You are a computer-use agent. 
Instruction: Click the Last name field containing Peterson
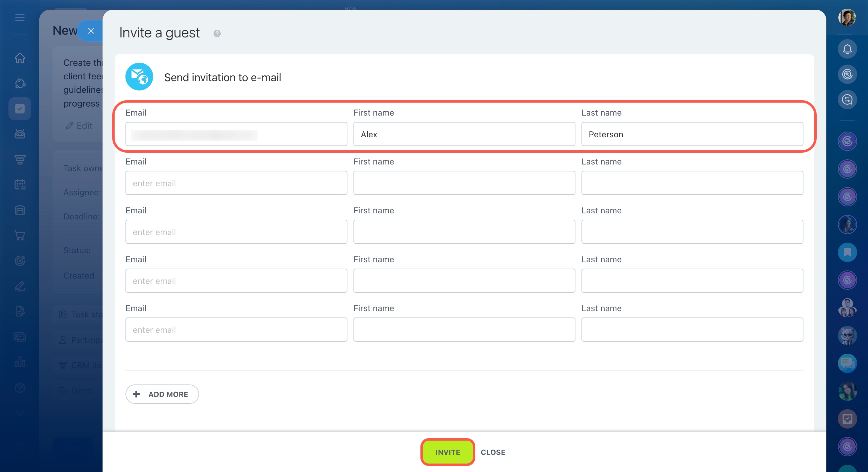click(x=692, y=134)
